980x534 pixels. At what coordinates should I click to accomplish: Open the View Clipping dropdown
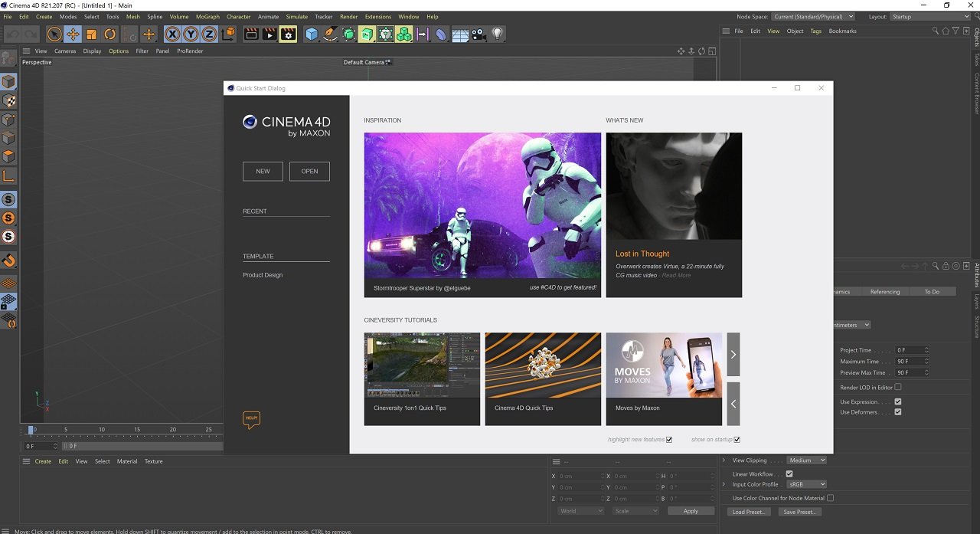[x=807, y=460]
